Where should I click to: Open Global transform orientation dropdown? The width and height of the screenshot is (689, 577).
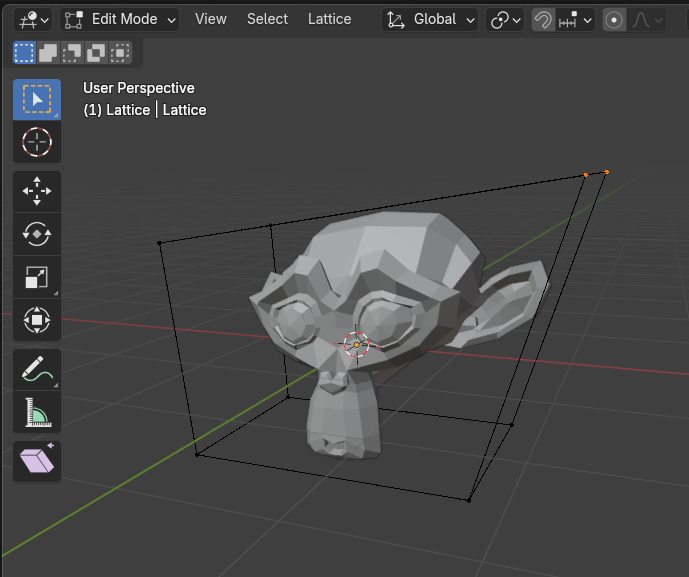(x=430, y=20)
